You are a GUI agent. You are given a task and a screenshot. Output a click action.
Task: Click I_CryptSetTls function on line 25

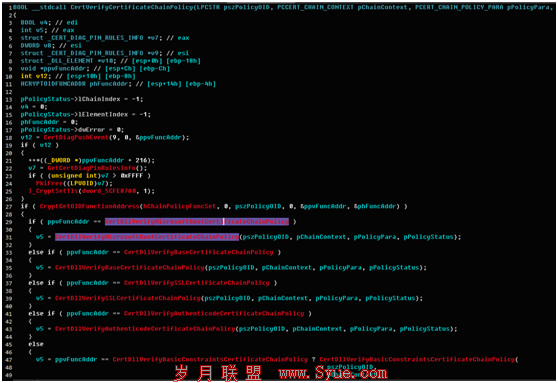coord(54,191)
